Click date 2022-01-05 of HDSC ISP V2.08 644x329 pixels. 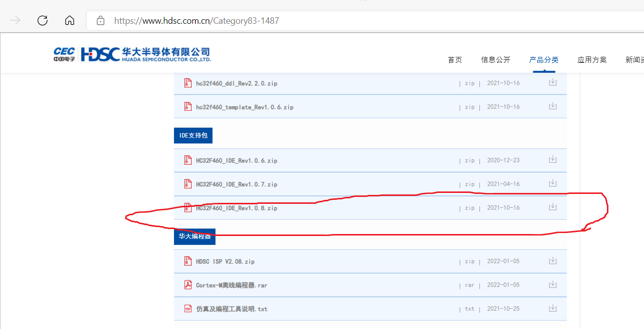(503, 261)
